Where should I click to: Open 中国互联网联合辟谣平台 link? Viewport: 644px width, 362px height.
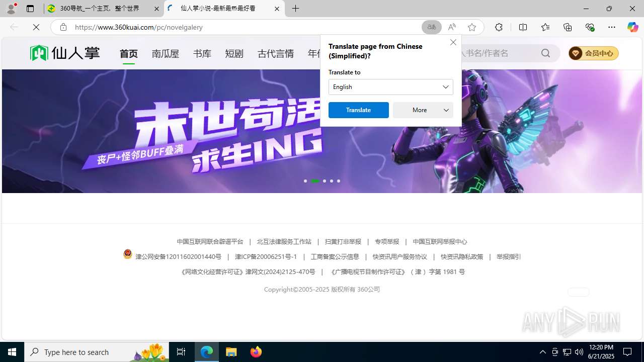coord(210,242)
